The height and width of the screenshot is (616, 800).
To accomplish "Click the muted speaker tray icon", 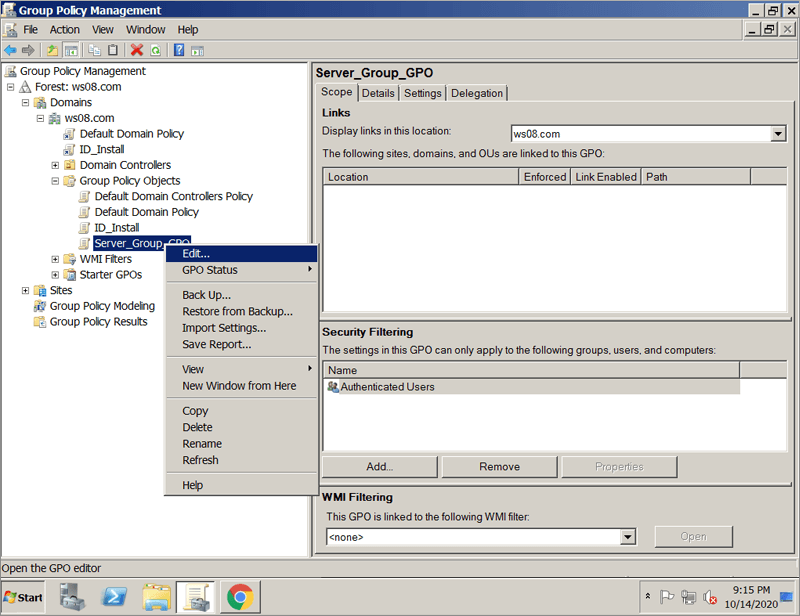I will [x=710, y=597].
